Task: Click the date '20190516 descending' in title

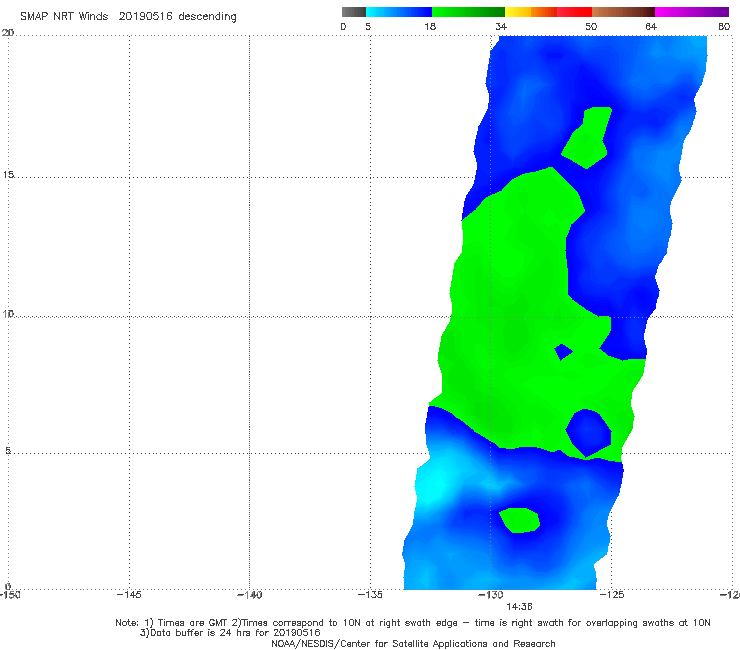Action: click(x=177, y=16)
